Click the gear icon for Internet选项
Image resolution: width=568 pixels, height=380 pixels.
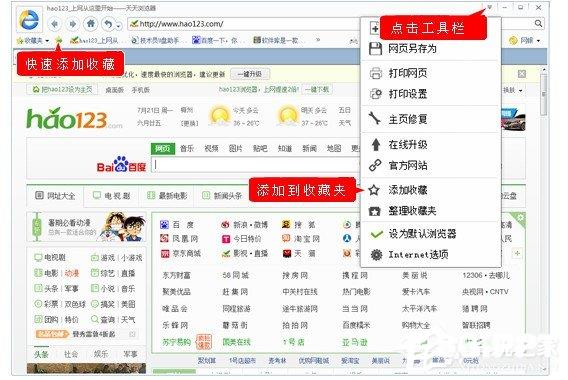pos(376,255)
